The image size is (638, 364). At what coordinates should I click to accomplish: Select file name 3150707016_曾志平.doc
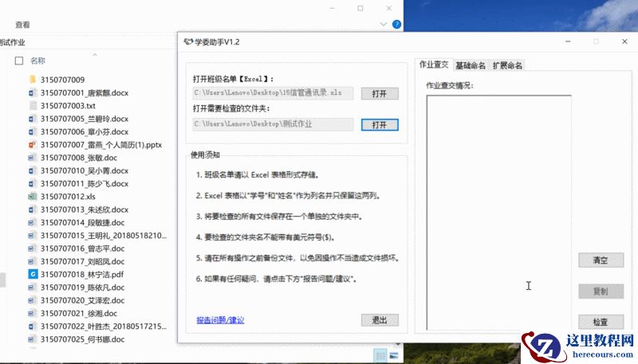[82, 249]
